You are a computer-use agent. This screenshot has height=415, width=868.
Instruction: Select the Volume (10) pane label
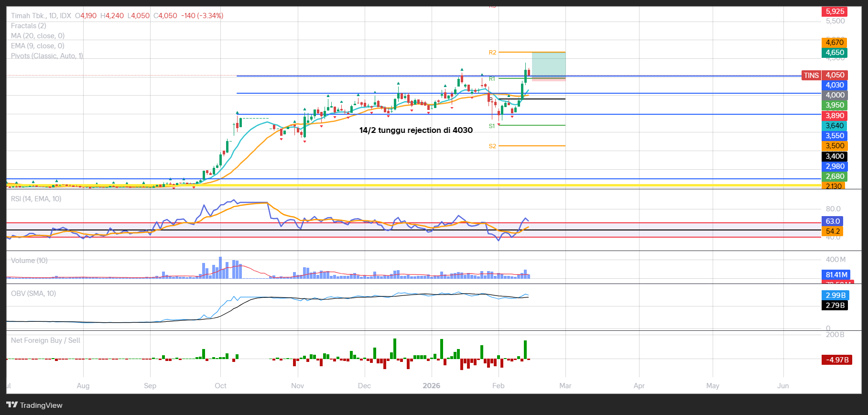[x=29, y=261]
